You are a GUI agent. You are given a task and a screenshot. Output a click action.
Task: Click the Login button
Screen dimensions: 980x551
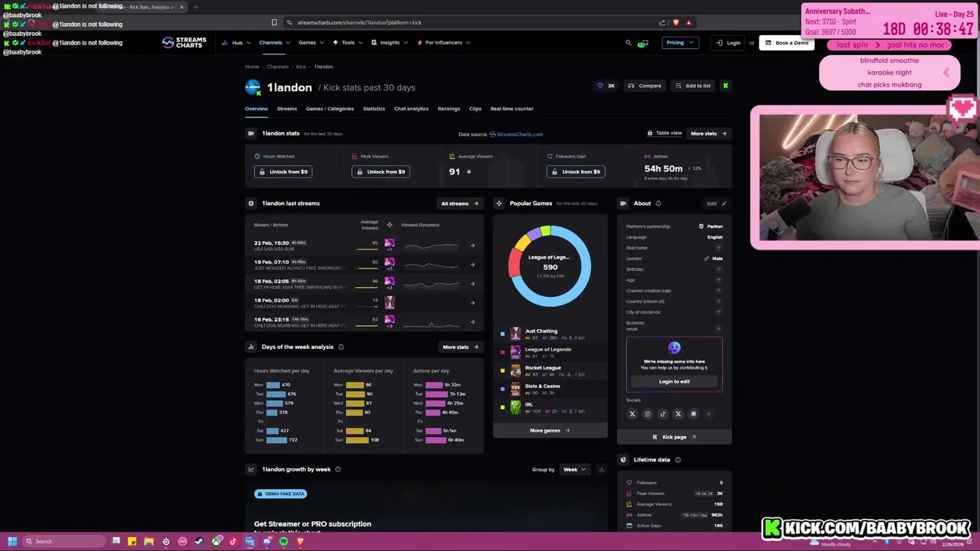728,43
